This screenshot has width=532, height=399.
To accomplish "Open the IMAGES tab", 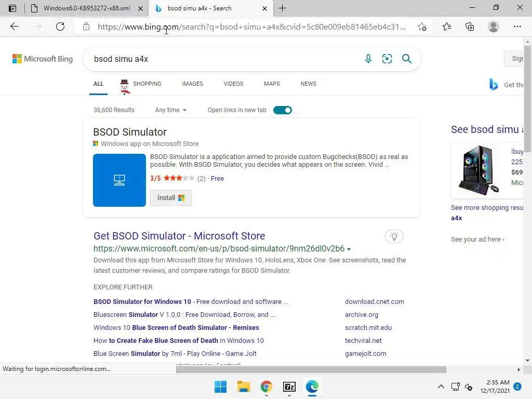I will click(192, 84).
